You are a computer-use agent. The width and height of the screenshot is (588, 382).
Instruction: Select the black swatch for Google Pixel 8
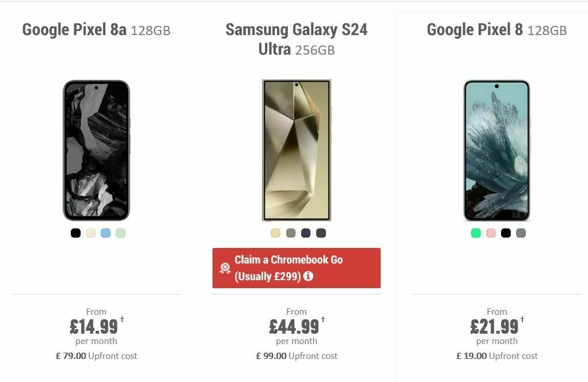pos(505,233)
